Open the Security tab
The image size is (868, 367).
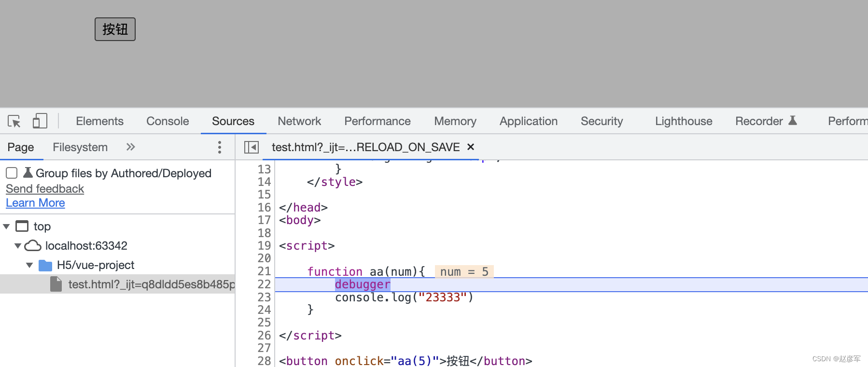coord(602,121)
